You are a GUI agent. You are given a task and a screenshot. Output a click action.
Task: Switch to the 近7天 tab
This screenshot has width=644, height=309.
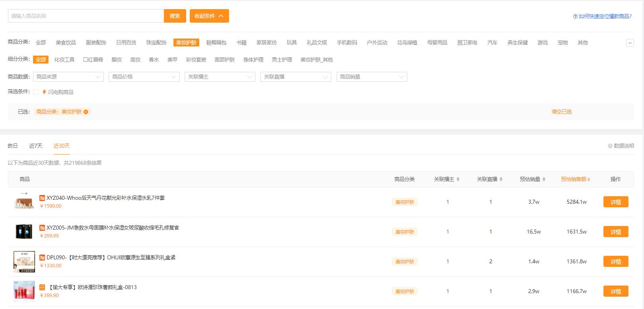pyautogui.click(x=36, y=146)
